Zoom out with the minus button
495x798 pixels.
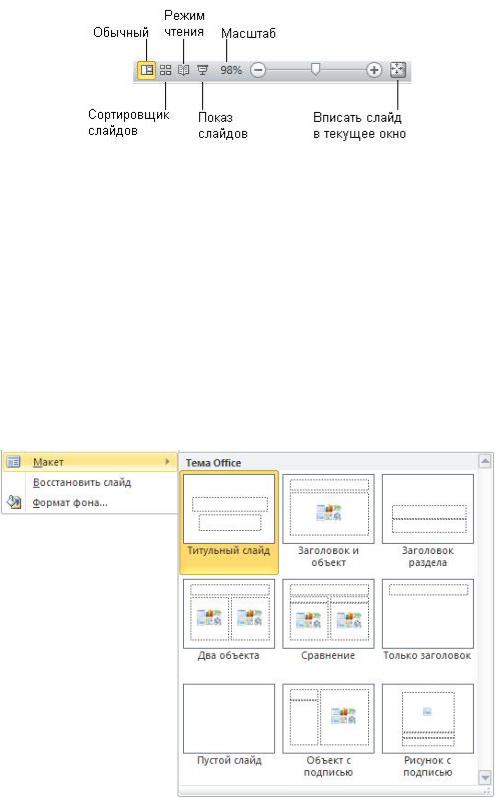click(258, 70)
